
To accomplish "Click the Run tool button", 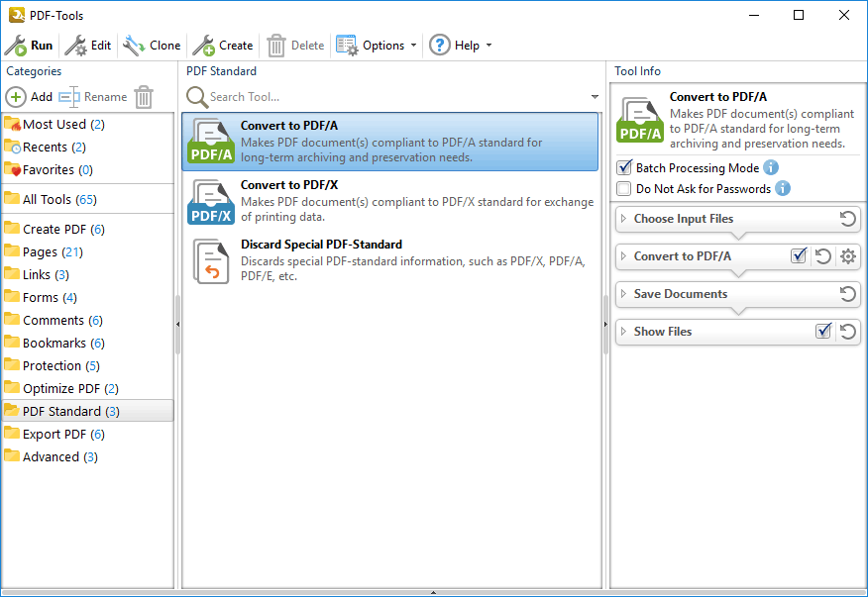I will pyautogui.click(x=28, y=46).
